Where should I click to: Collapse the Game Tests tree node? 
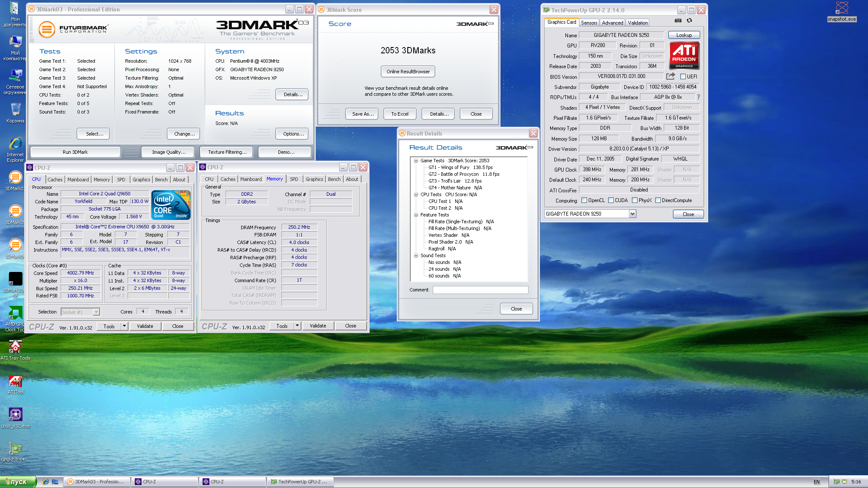point(416,161)
